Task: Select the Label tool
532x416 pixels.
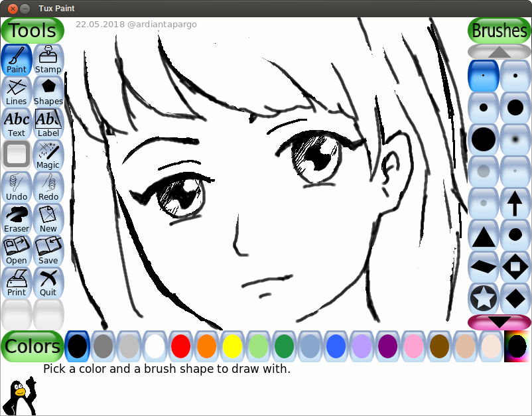Action: (x=48, y=123)
